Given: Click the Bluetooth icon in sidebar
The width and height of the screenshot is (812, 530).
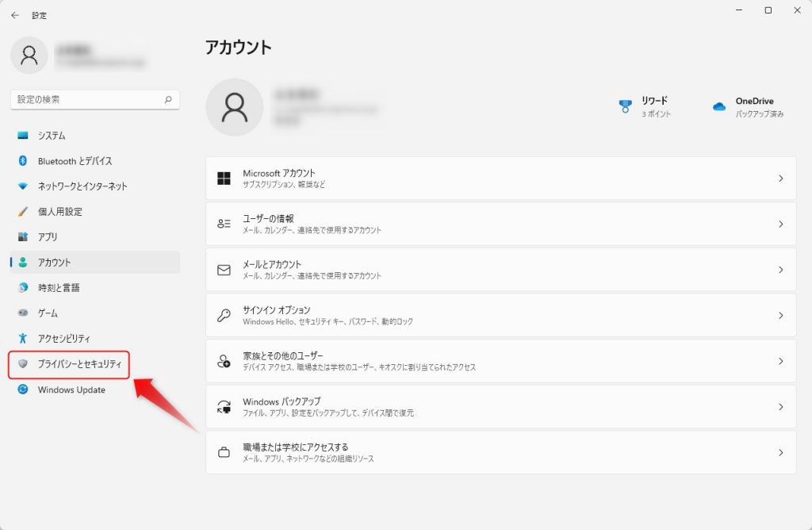Looking at the screenshot, I should click(x=23, y=160).
